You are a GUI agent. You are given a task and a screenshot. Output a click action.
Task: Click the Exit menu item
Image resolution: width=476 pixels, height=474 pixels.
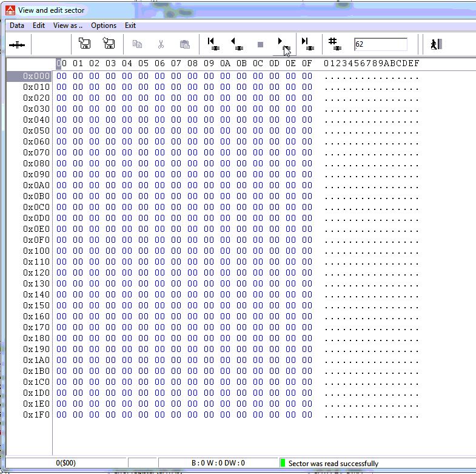click(x=130, y=25)
